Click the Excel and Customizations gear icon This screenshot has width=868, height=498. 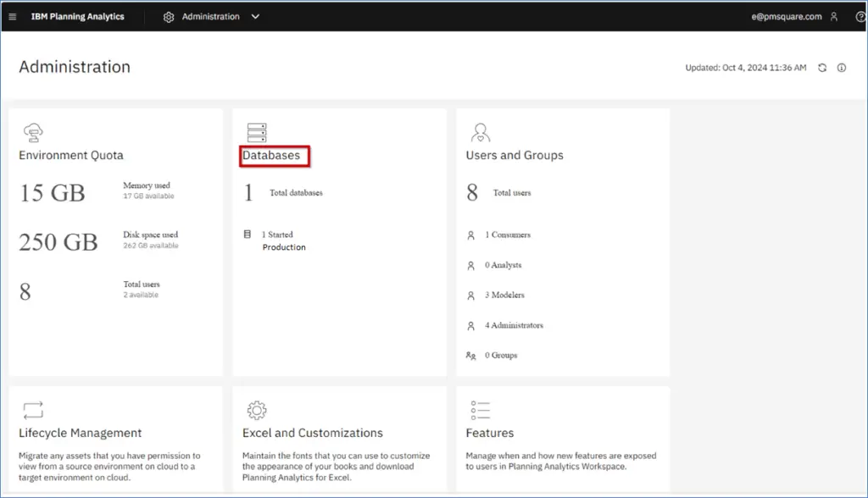(257, 410)
